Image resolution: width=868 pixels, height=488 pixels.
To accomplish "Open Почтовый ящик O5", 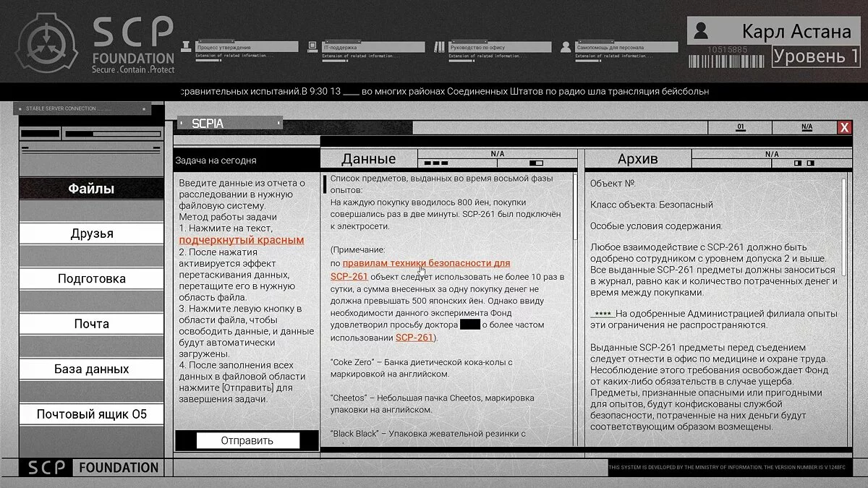I will pos(91,414).
